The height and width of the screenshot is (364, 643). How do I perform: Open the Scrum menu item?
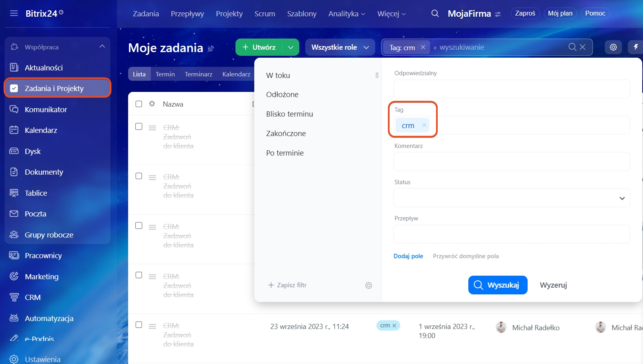click(265, 14)
